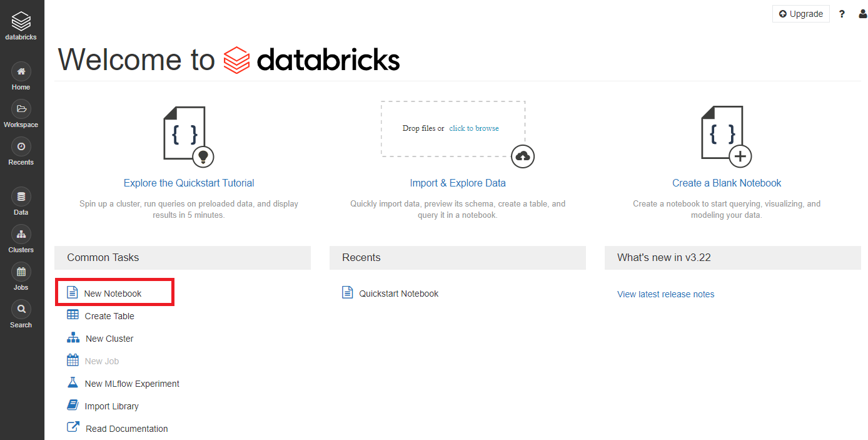This screenshot has height=440, width=868.
Task: Open the Workspace folder icon
Action: click(x=21, y=109)
